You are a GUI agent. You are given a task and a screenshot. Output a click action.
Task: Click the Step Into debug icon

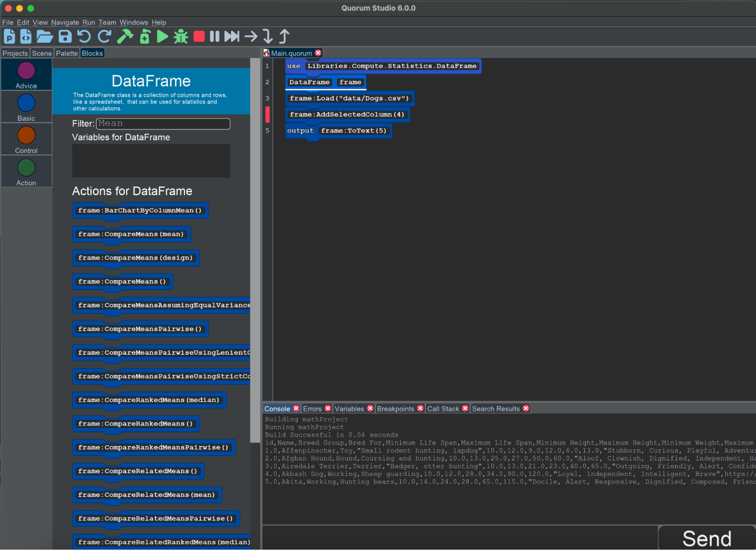[x=268, y=37]
